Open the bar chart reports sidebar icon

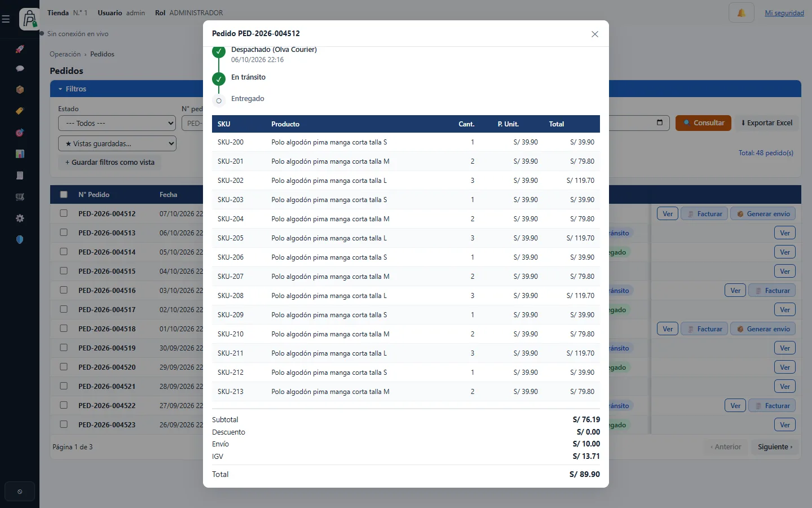20,154
